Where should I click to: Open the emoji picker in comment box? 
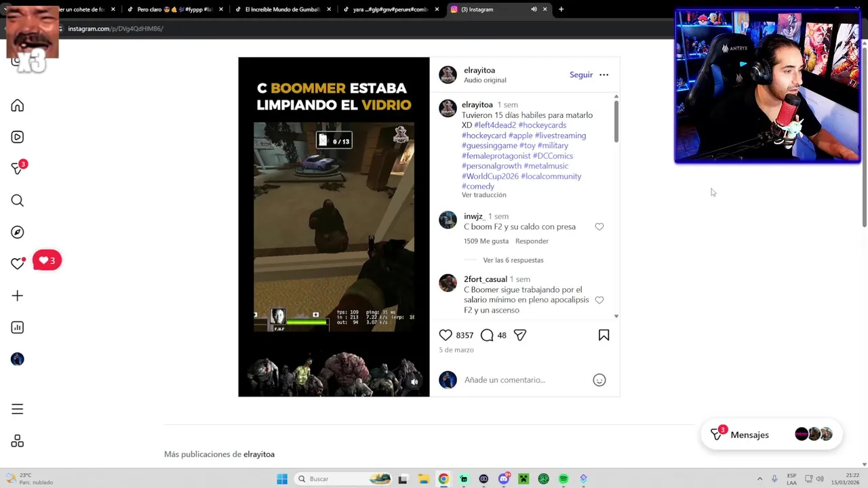pyautogui.click(x=599, y=380)
